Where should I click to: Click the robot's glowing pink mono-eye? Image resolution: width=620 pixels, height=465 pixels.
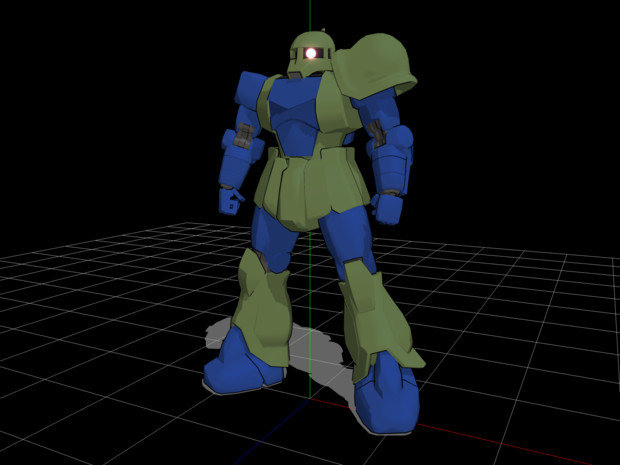[312, 53]
